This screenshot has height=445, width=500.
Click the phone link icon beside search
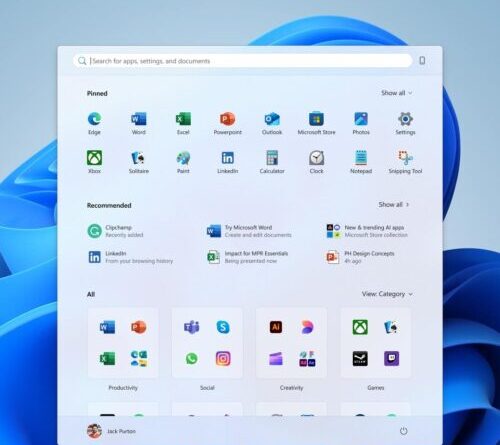[x=422, y=61]
